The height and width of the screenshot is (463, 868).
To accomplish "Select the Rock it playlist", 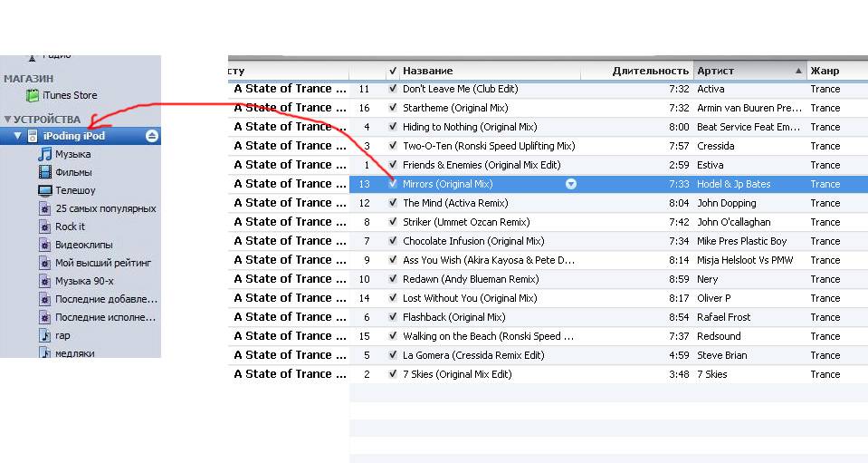I will point(70,227).
